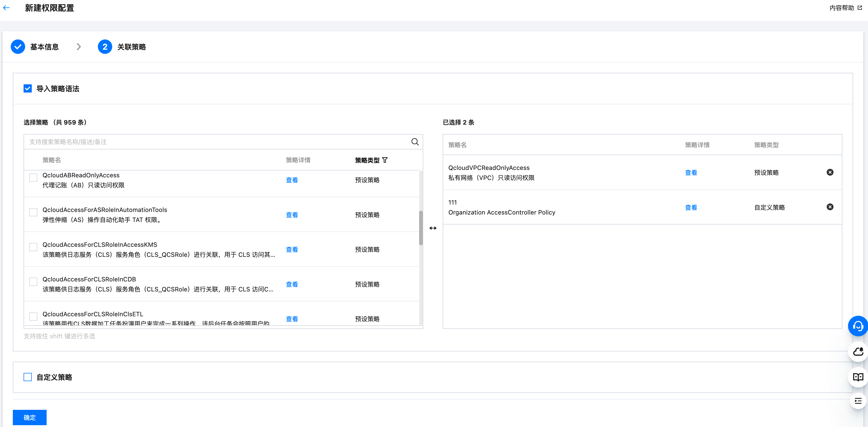868x427 pixels.
Task: Click the 确定 confirm button
Action: pos(30,417)
